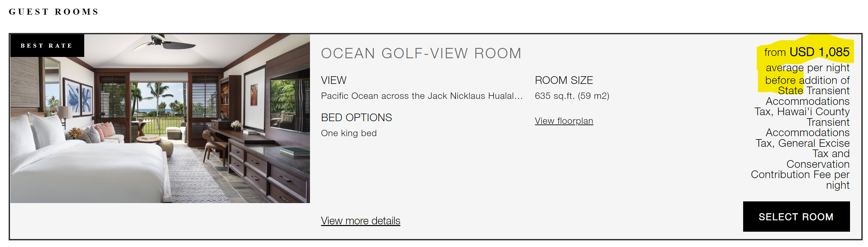Click the Ocean Golf-View Room photo
The image size is (868, 247).
[x=160, y=118]
